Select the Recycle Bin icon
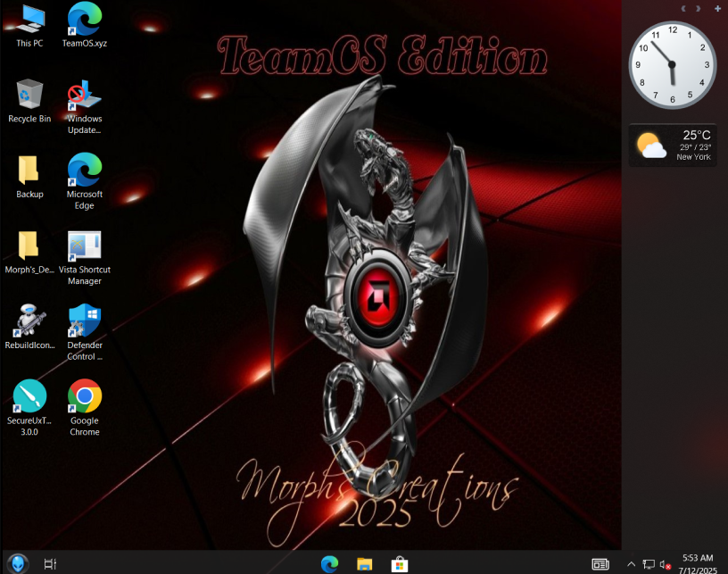728x574 pixels. click(x=29, y=101)
